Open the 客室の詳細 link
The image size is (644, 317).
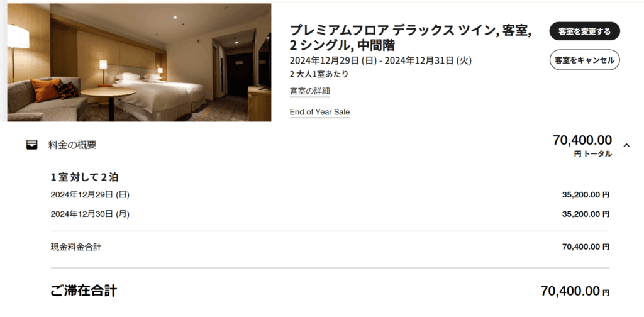coord(309,91)
